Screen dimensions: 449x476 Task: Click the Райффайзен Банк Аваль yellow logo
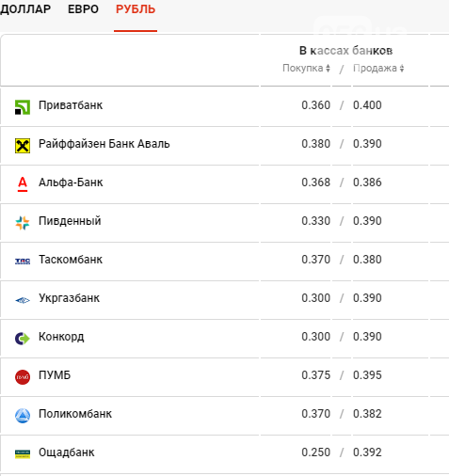[23, 146]
